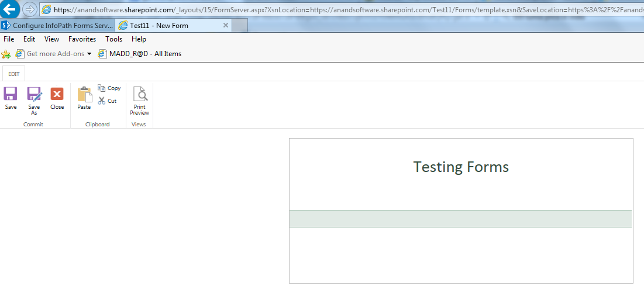
Task: Select the Test11 - New Form tab
Action: click(x=158, y=26)
